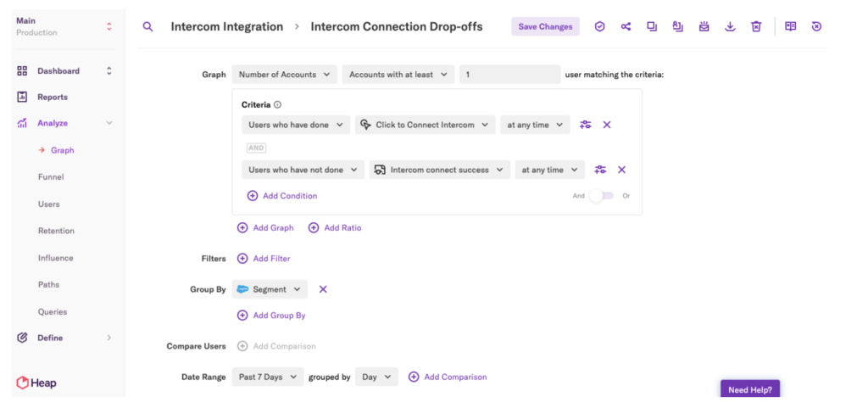Open the Influence menu item

point(55,258)
